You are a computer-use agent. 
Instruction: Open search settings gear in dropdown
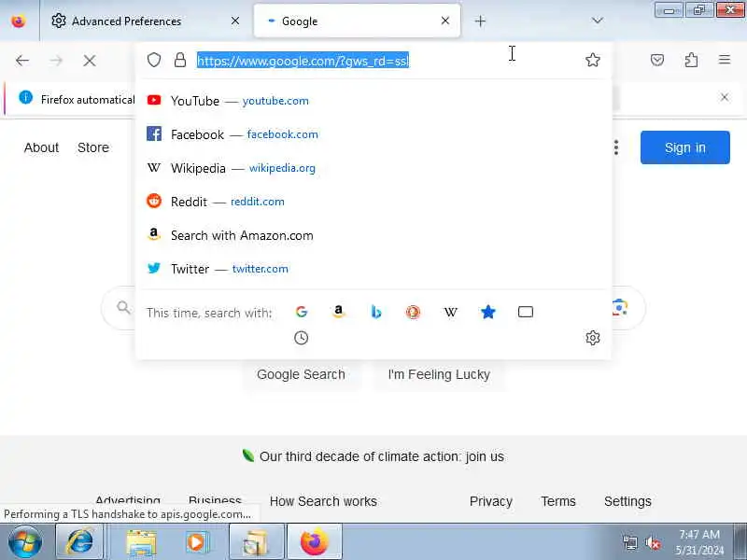(593, 338)
